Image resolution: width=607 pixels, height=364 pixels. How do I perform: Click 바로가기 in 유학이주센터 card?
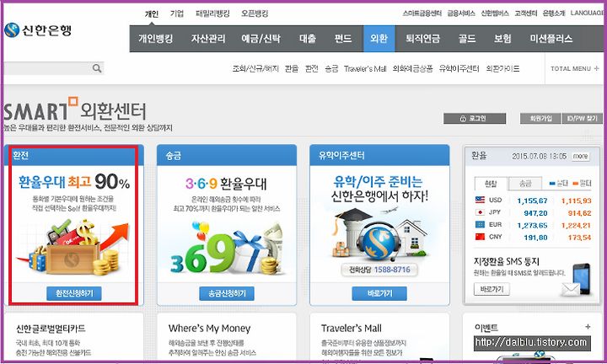pyautogui.click(x=379, y=293)
